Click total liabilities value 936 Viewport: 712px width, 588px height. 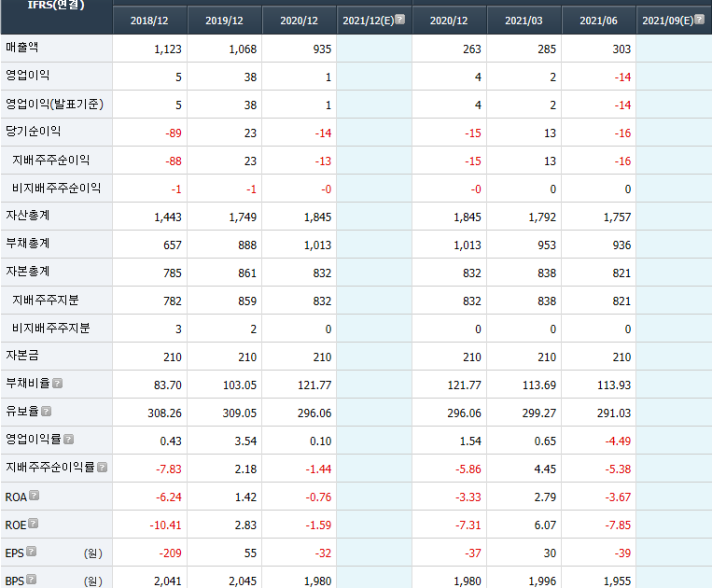621,245
